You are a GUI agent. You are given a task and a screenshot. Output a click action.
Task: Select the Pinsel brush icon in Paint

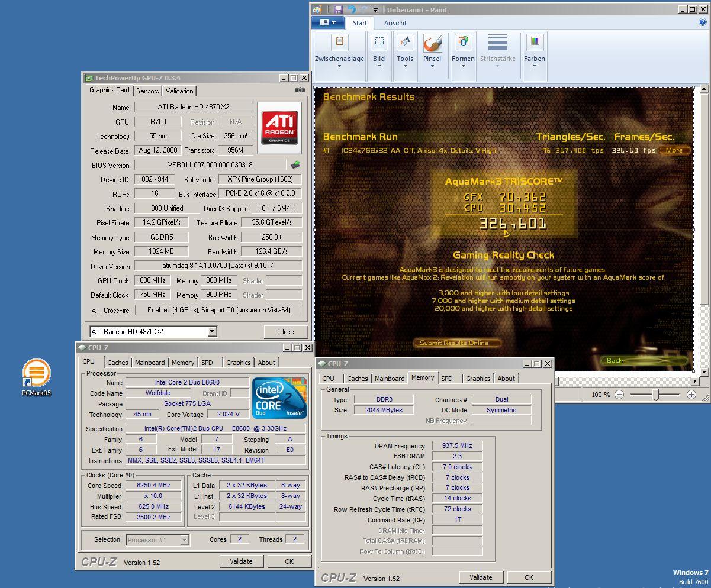(432, 44)
